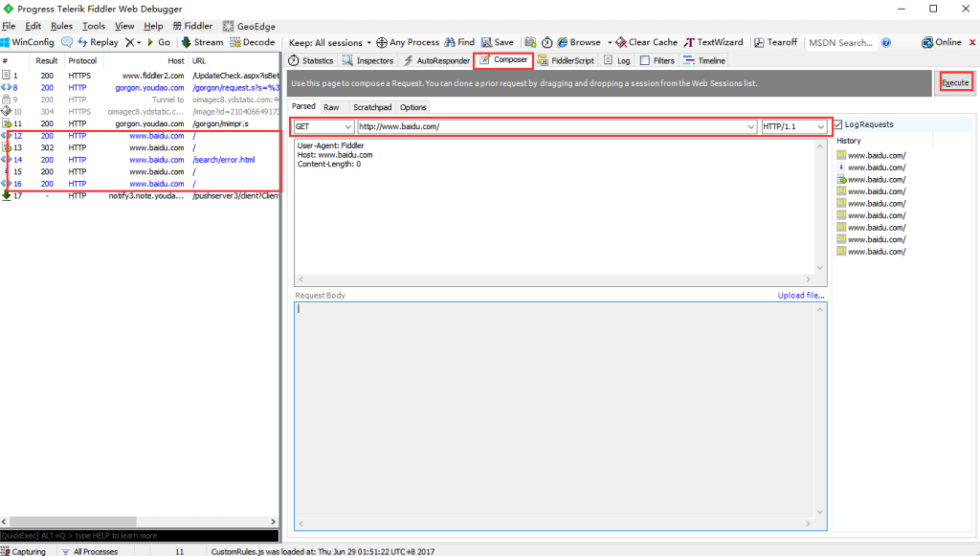Replay selected sessions
The image size is (980, 556).
point(98,42)
